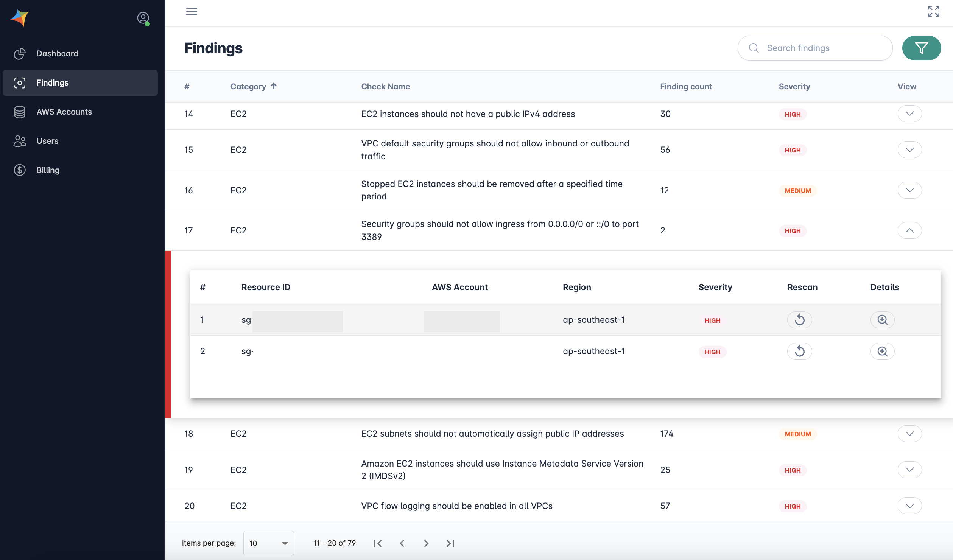This screenshot has width=953, height=560.
Task: Open Dashboard in the sidebar
Action: coord(58,53)
